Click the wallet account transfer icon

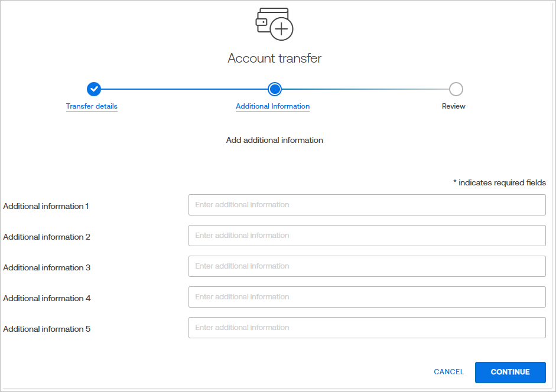pos(274,24)
